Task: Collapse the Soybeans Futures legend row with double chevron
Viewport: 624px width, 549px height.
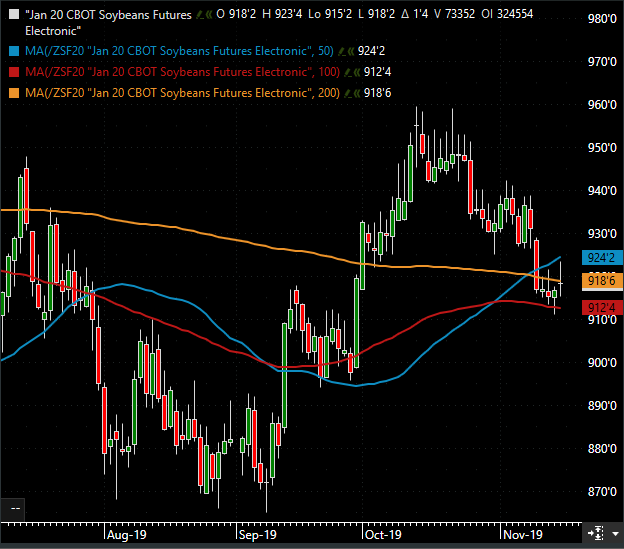Action: click(209, 15)
